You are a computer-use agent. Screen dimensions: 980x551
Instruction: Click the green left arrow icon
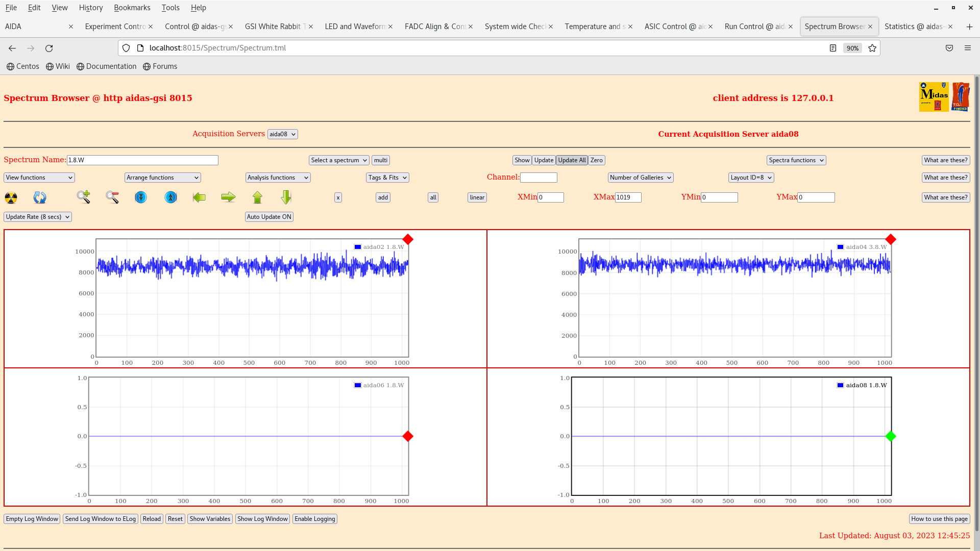(199, 197)
